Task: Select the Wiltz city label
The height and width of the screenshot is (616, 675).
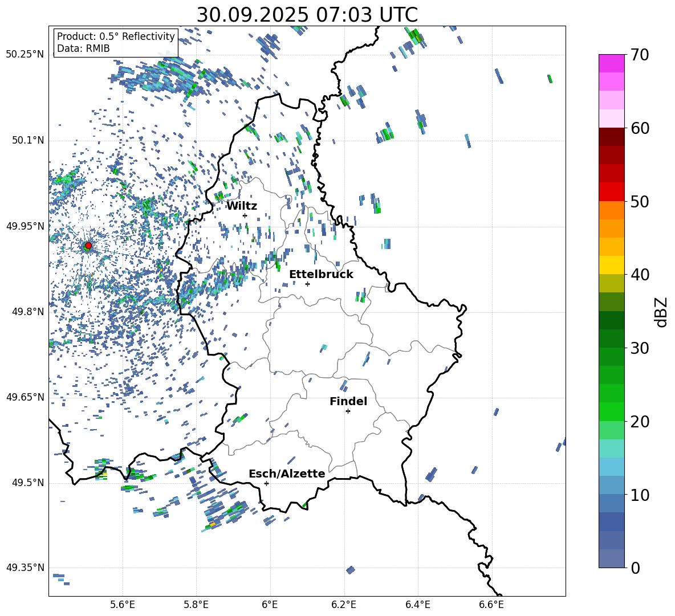Action: click(x=242, y=206)
